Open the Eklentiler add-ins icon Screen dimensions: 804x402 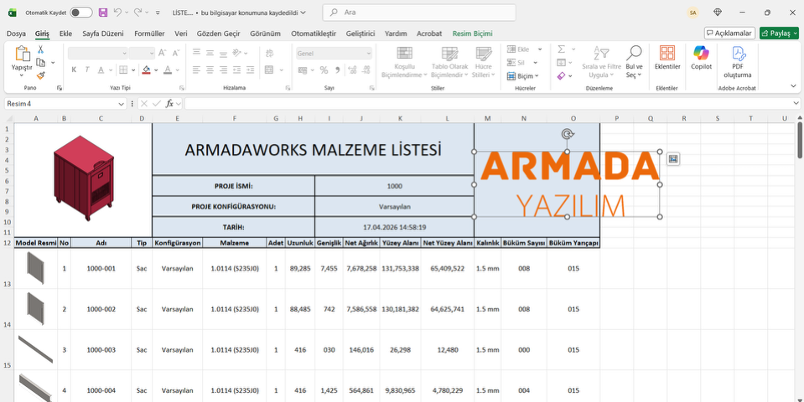pyautogui.click(x=667, y=53)
